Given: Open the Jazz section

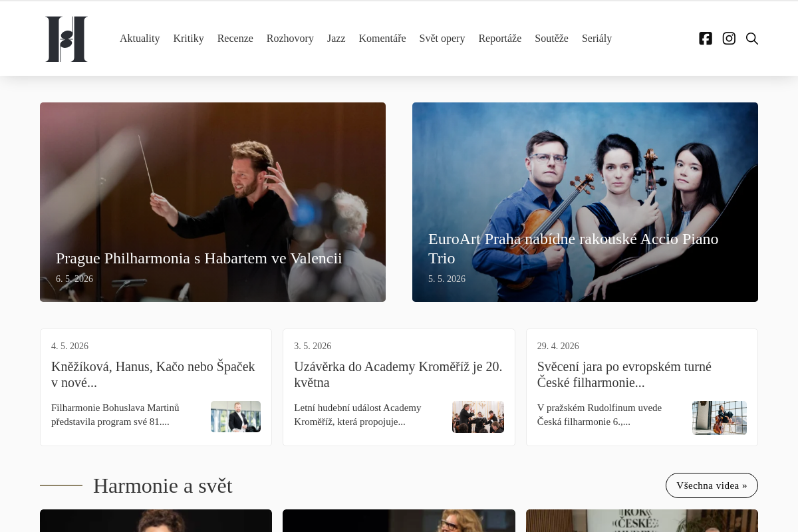Looking at the screenshot, I should [336, 39].
